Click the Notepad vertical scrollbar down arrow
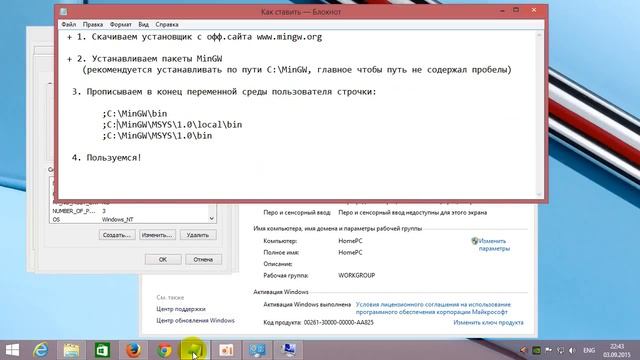 (539, 195)
